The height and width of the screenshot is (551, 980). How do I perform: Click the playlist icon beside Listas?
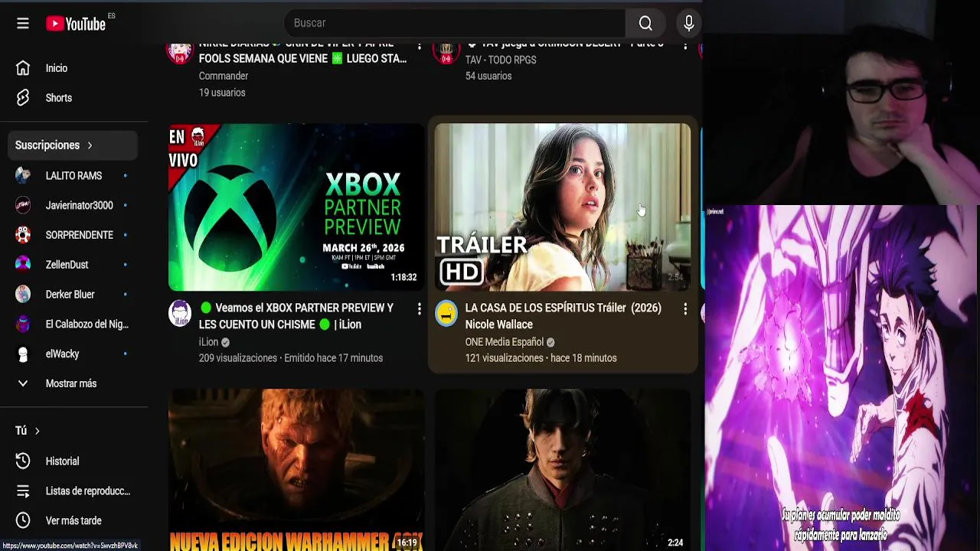tap(23, 491)
